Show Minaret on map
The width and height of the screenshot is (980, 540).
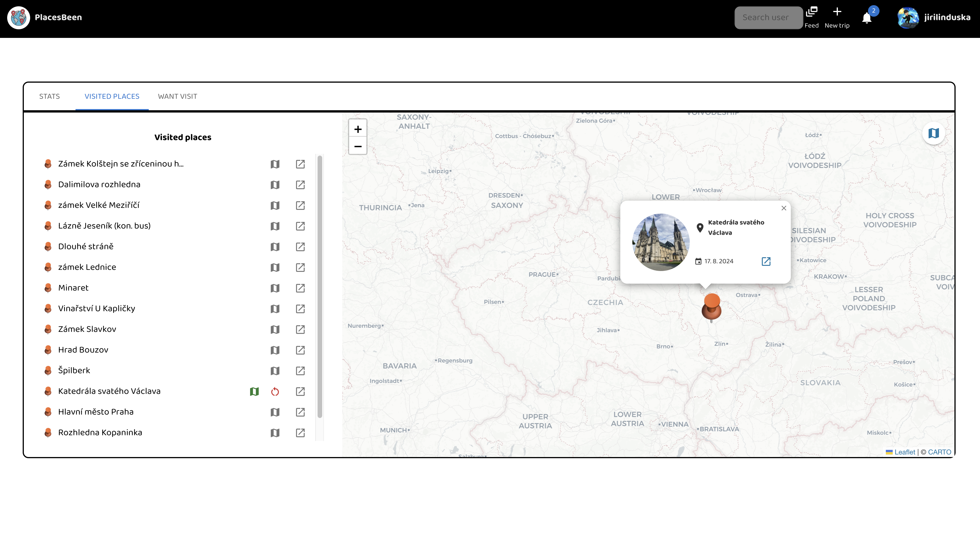(x=275, y=288)
